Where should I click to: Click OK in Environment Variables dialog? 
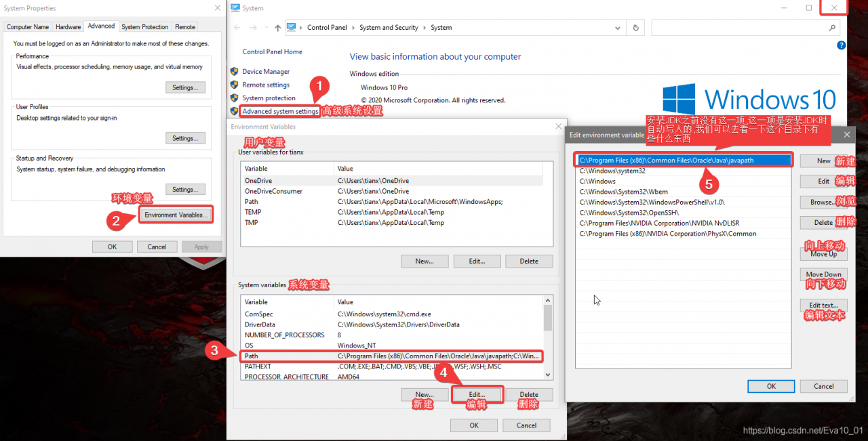(474, 425)
